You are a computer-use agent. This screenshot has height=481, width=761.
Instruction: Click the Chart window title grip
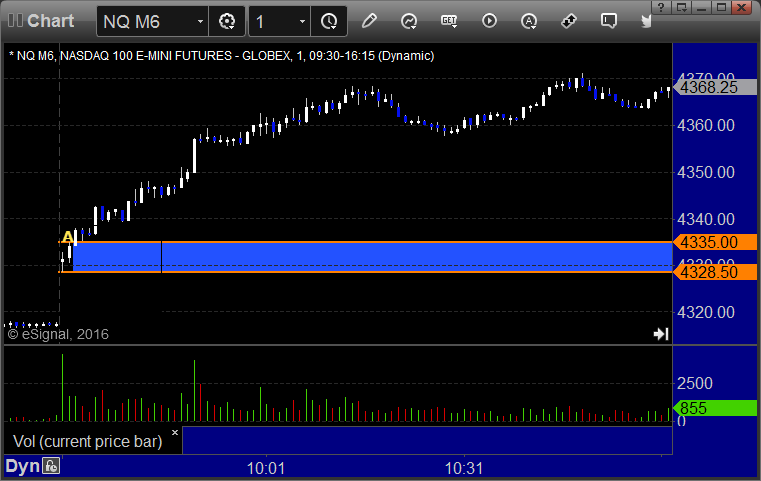[16, 21]
